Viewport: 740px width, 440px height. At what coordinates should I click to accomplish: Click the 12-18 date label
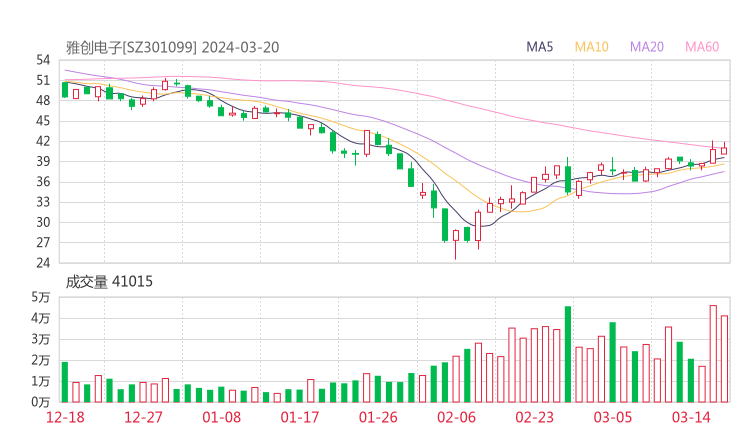[65, 417]
